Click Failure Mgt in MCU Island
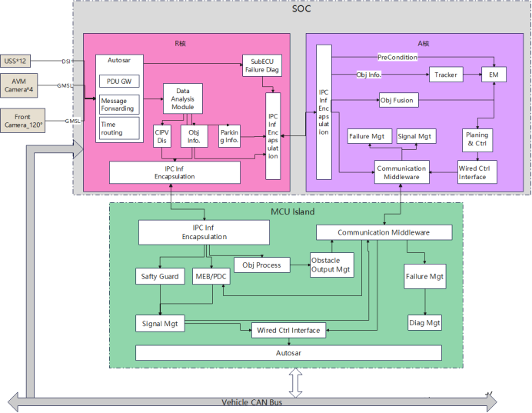The height and width of the screenshot is (413, 532). 425,277
